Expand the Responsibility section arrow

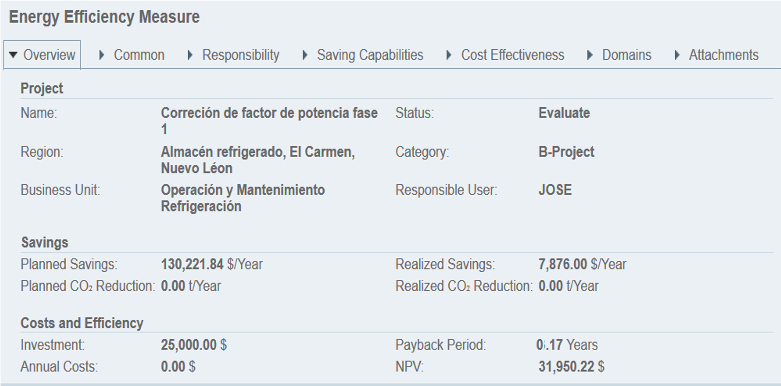pos(190,55)
